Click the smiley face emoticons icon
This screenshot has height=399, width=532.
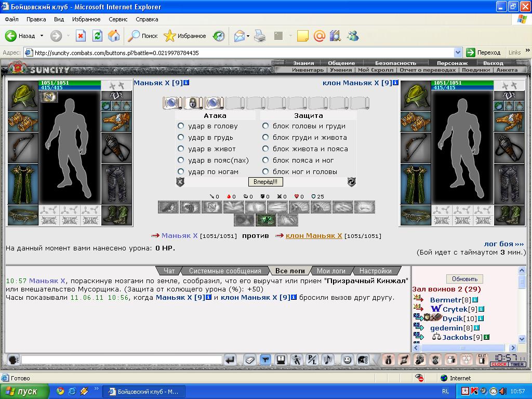347,360
